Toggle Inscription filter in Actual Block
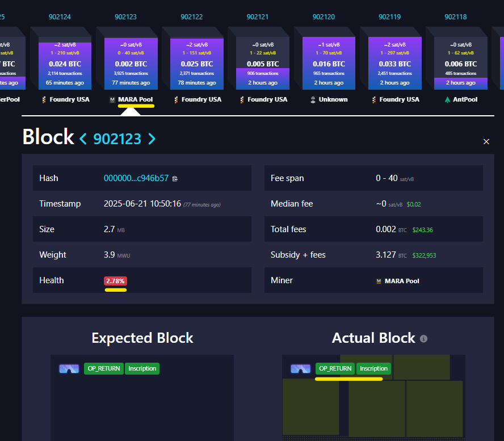The height and width of the screenshot is (441, 504). coord(373,369)
